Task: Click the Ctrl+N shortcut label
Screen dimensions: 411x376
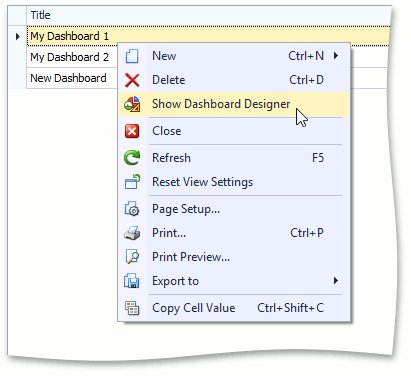Action: coord(306,56)
